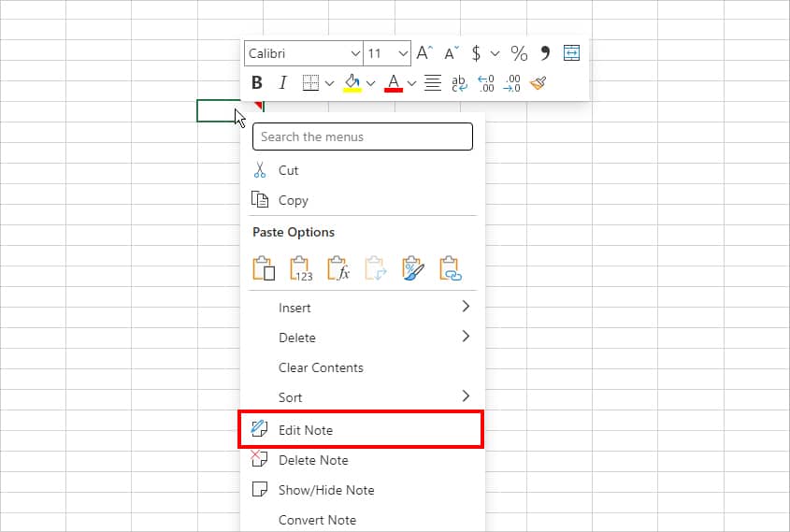Click the Paste Transpose icon

tap(375, 268)
